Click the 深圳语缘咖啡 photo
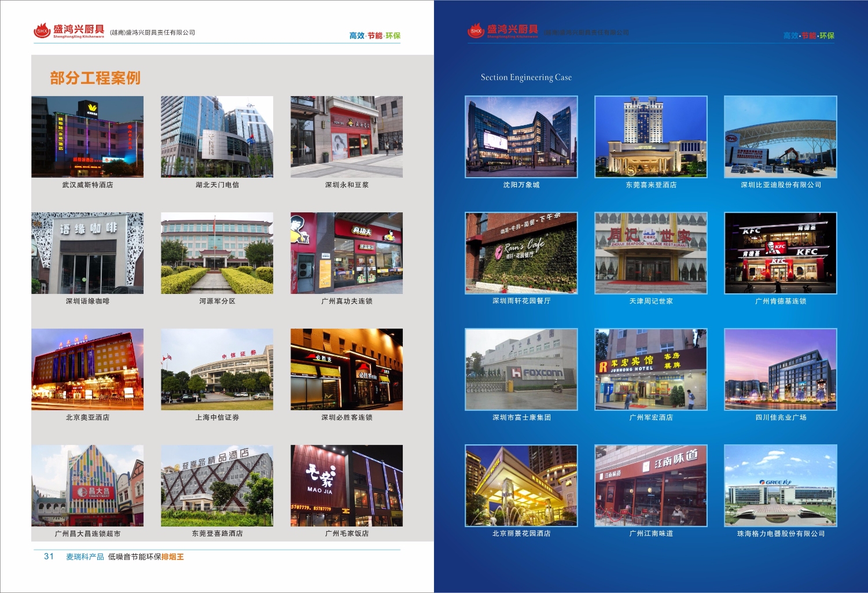The width and height of the screenshot is (868, 593). (x=87, y=253)
